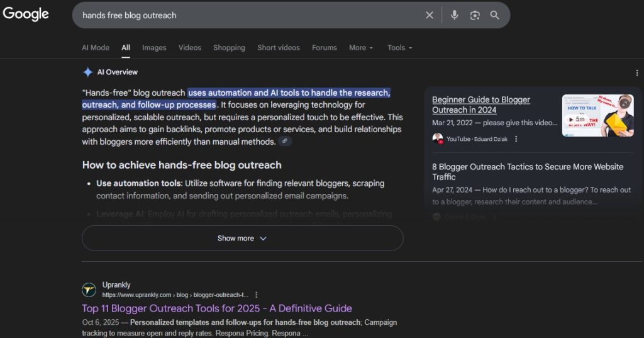Switch to Images tab

154,48
